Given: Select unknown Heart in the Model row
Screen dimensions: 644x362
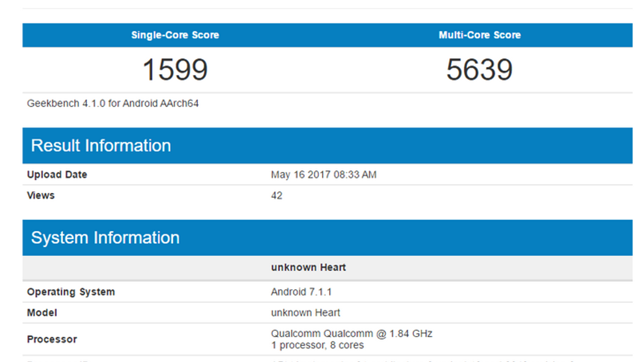Looking at the screenshot, I should (305, 313).
